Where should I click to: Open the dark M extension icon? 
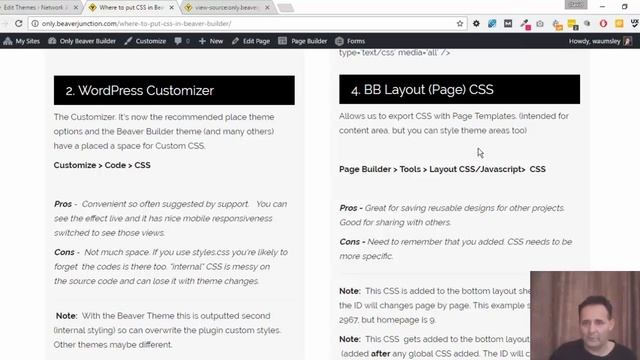[508, 23]
